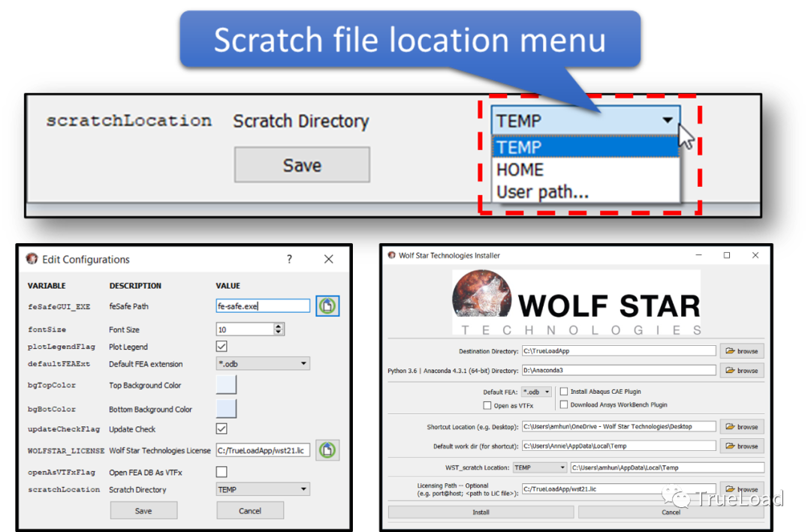The height and width of the screenshot is (532, 811).
Task: Click the Destination Directory input field
Action: tap(619, 350)
